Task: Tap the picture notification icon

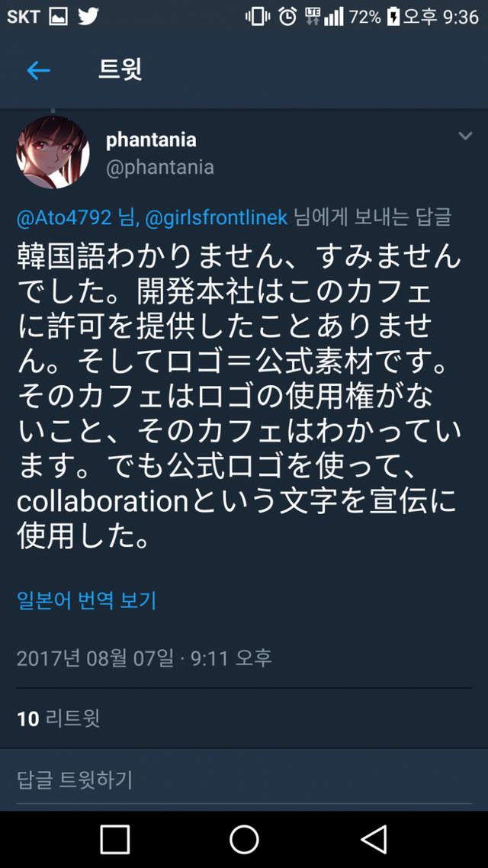Action: pos(58,17)
